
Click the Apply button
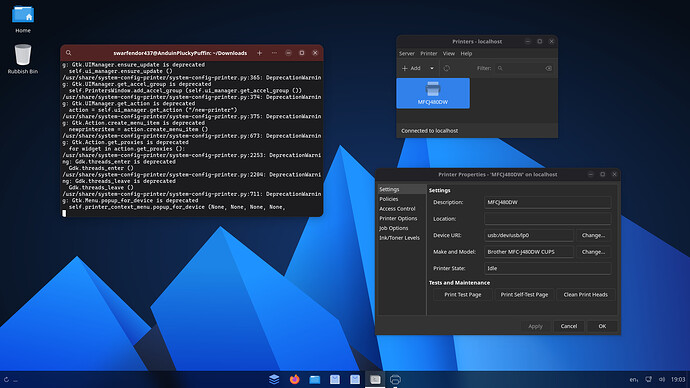[535, 326]
